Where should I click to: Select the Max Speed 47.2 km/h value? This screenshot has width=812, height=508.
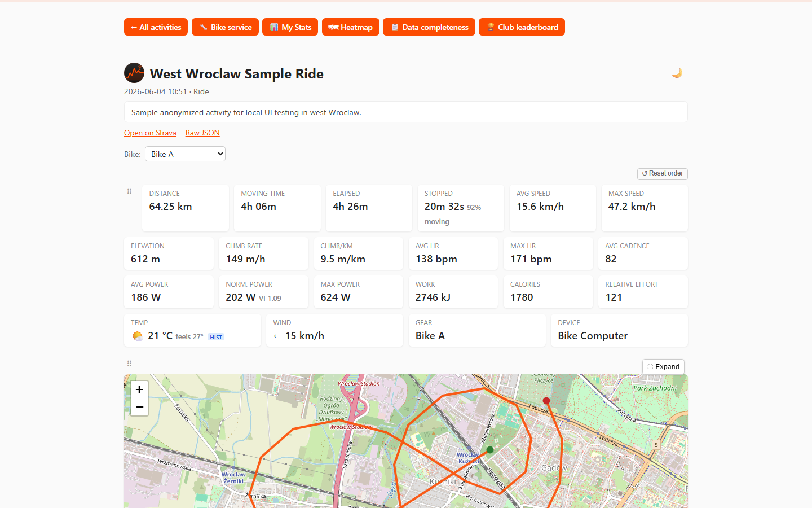632,207
